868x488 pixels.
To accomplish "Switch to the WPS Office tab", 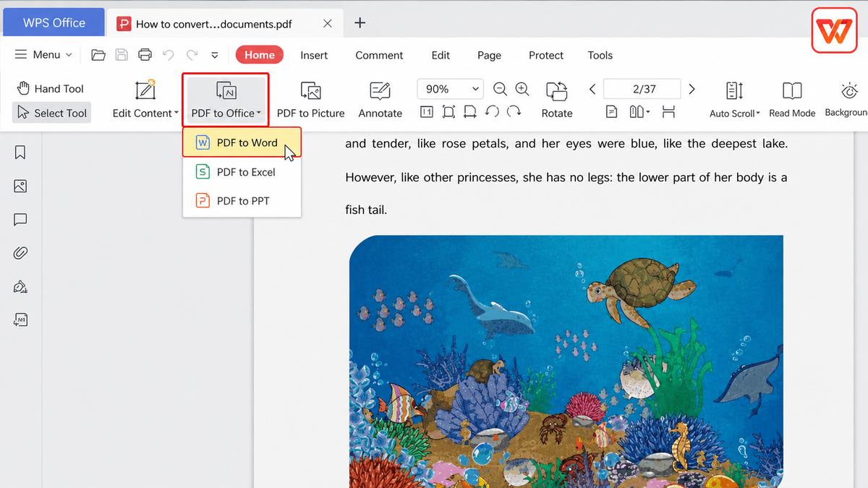I will pos(54,22).
